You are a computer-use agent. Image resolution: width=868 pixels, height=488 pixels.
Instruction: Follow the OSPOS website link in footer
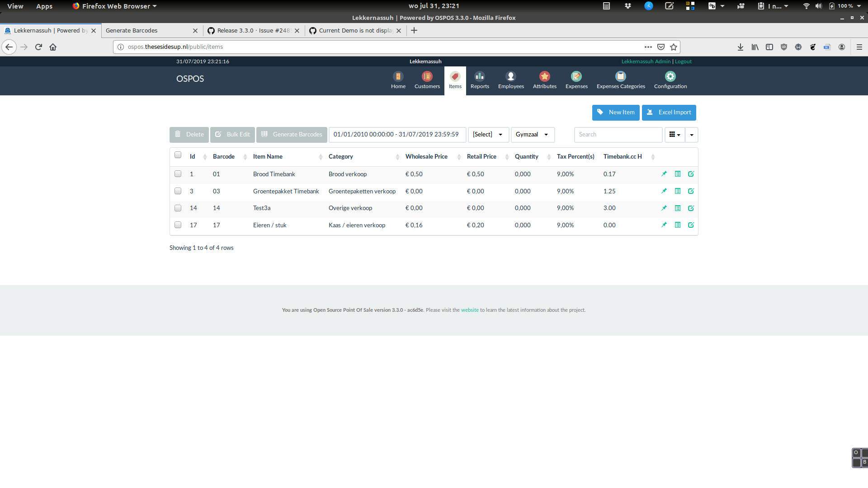tap(470, 310)
